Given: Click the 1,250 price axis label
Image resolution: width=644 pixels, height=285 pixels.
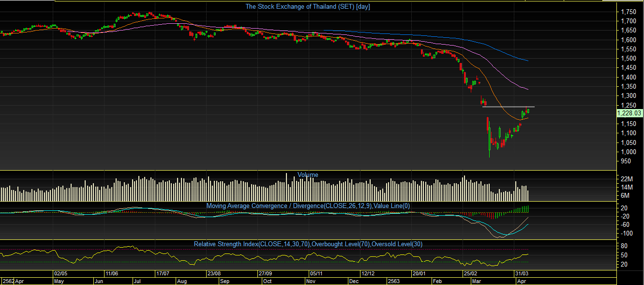Looking at the screenshot, I should pyautogui.click(x=628, y=105).
